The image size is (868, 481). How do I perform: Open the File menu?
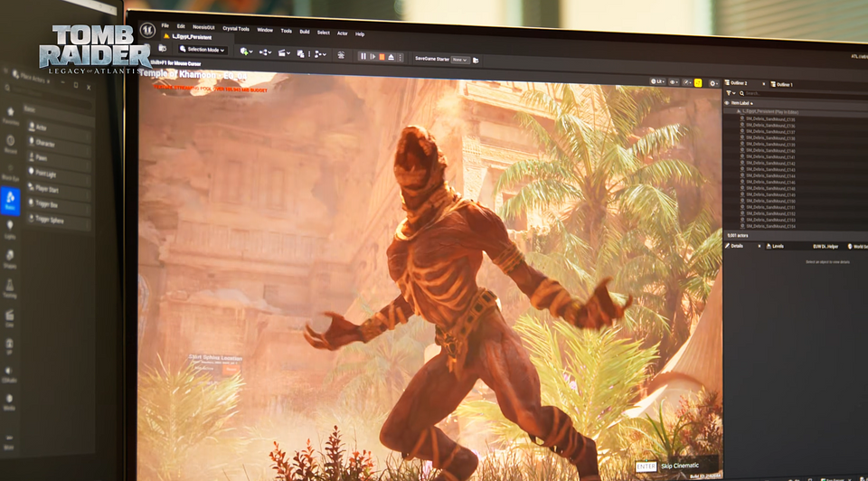[165, 25]
